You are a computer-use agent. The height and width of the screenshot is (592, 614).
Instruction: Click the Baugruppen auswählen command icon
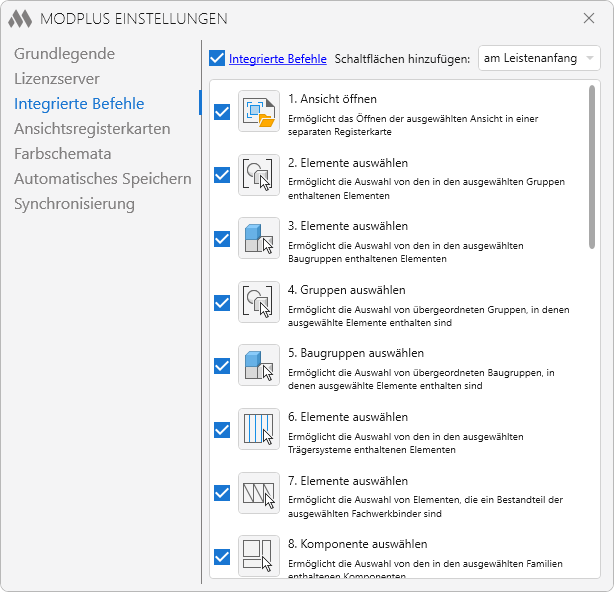tap(259, 365)
